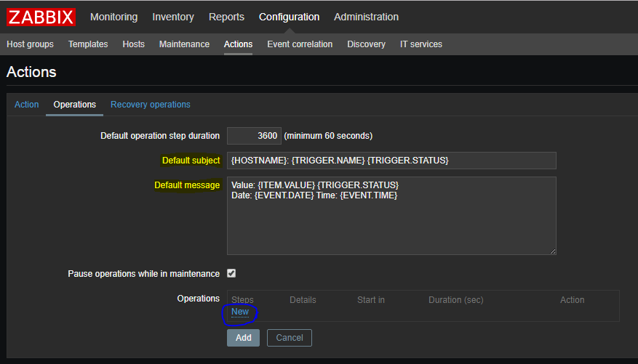Switch to Recovery operations tab
The height and width of the screenshot is (364, 638).
point(151,105)
